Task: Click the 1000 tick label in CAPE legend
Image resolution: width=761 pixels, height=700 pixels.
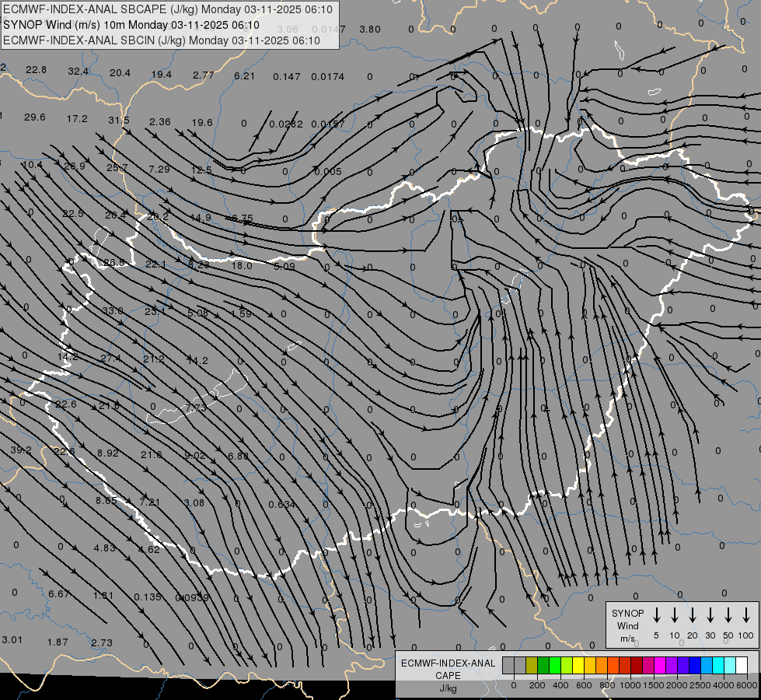Action: point(630,685)
